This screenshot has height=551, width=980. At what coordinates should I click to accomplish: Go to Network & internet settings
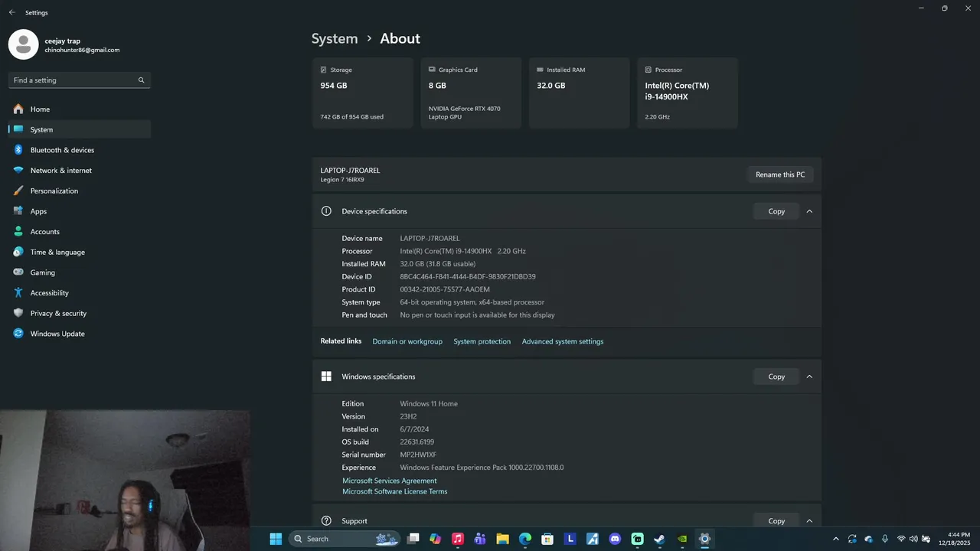(80, 171)
